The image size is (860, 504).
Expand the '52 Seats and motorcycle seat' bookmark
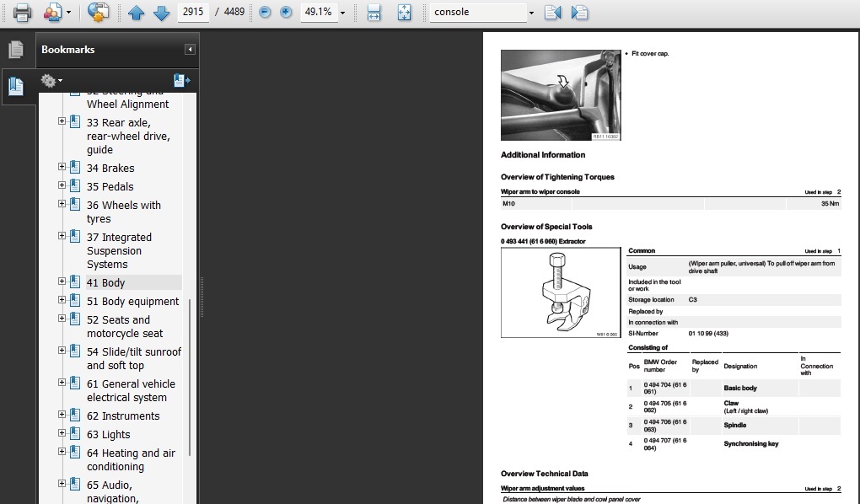pos(62,319)
